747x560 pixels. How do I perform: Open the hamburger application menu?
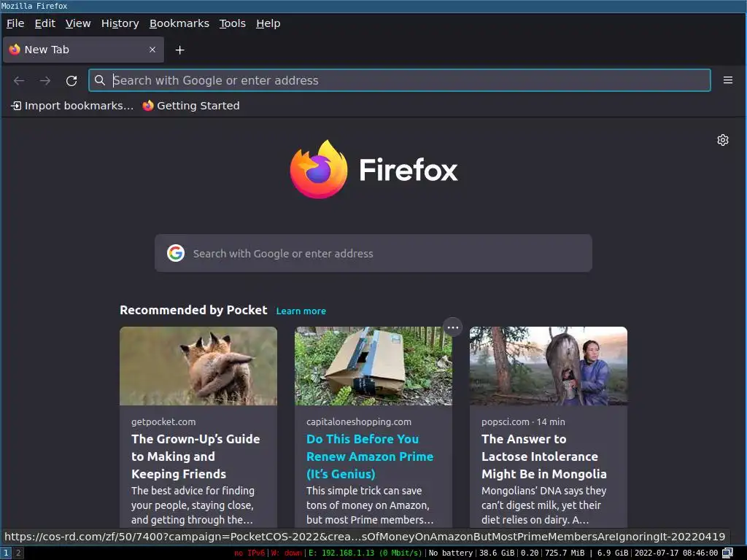pos(727,80)
